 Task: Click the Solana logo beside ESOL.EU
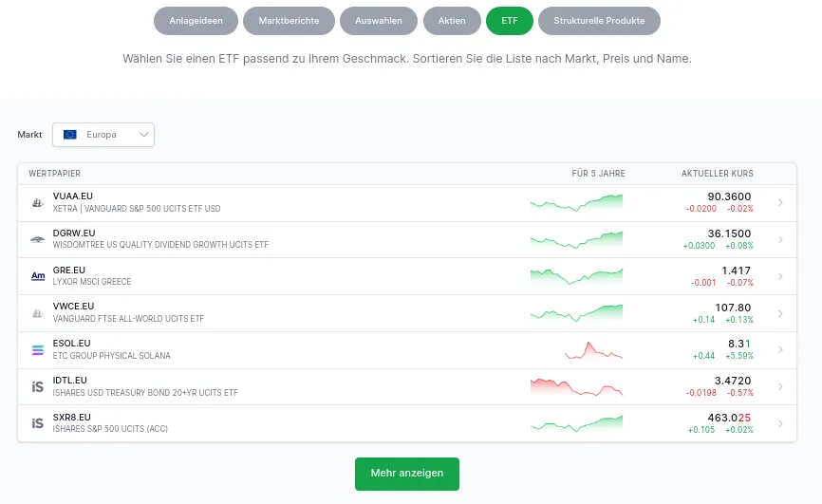[x=38, y=350]
